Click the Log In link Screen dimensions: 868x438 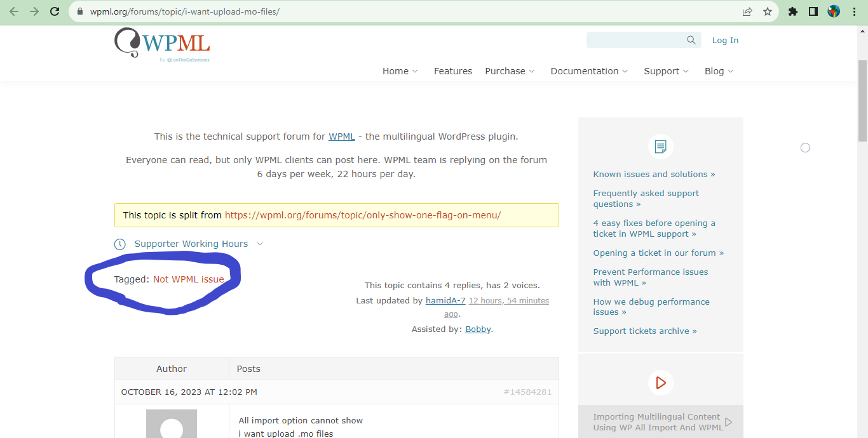coord(725,40)
